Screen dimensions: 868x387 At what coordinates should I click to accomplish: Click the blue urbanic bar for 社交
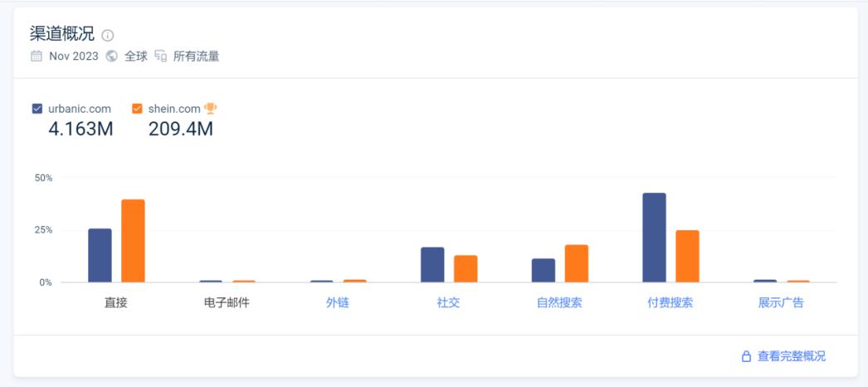tap(432, 265)
